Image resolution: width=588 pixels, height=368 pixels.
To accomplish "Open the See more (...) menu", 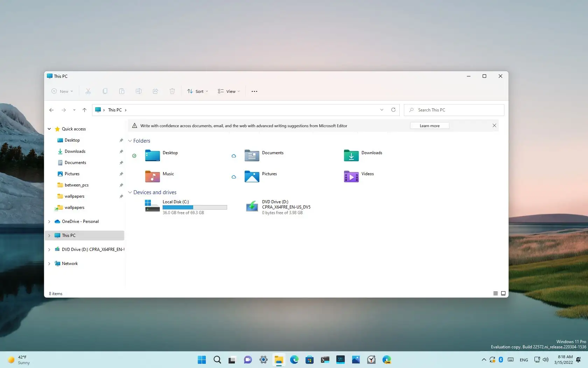I will 254,91.
